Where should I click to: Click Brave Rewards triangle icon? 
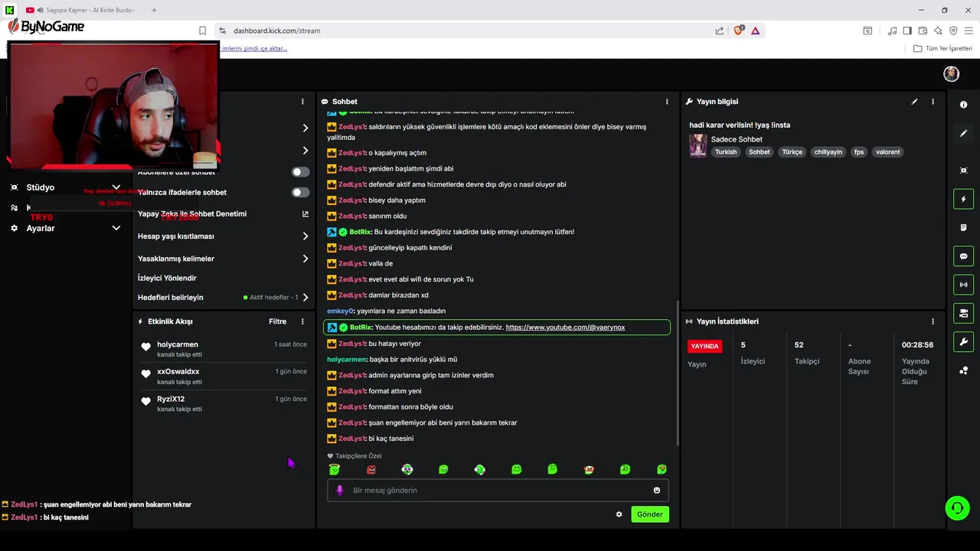click(755, 31)
